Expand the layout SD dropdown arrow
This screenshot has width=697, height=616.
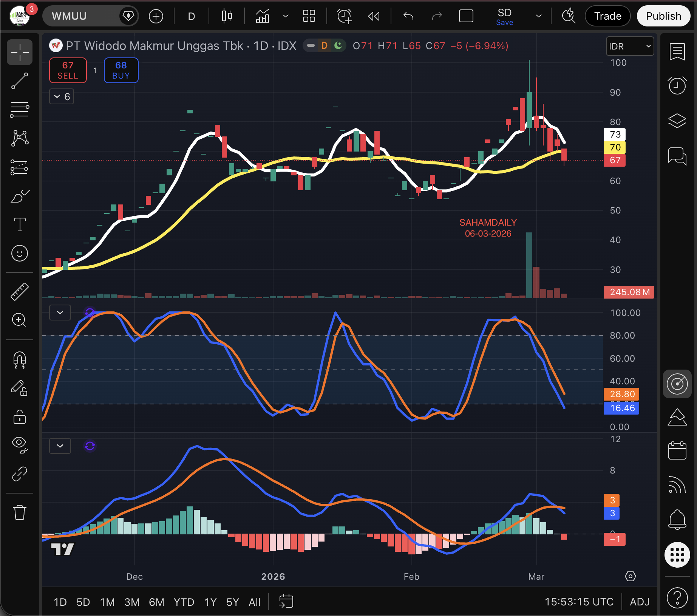538,16
